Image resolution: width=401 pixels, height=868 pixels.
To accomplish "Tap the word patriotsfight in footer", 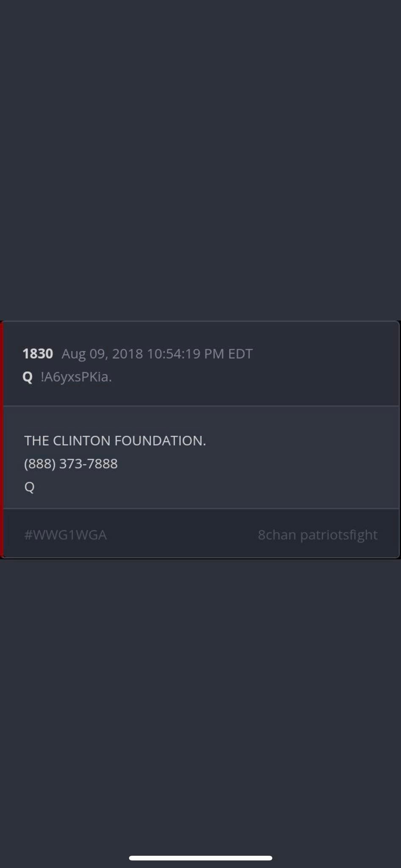I will [339, 535].
